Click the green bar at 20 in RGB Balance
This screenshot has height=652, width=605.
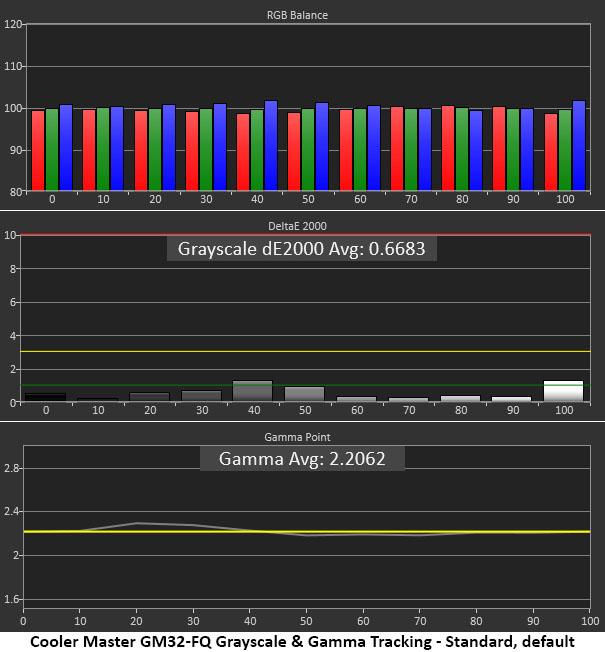click(155, 150)
